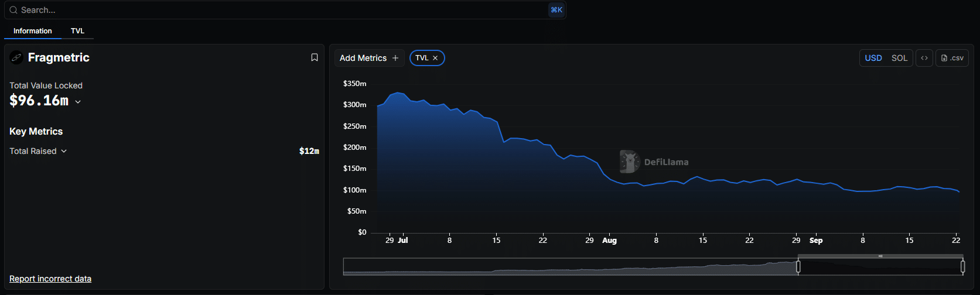Viewport: 980px width, 295px height.
Task: Switch chart denomination to SOL
Action: [x=899, y=58]
